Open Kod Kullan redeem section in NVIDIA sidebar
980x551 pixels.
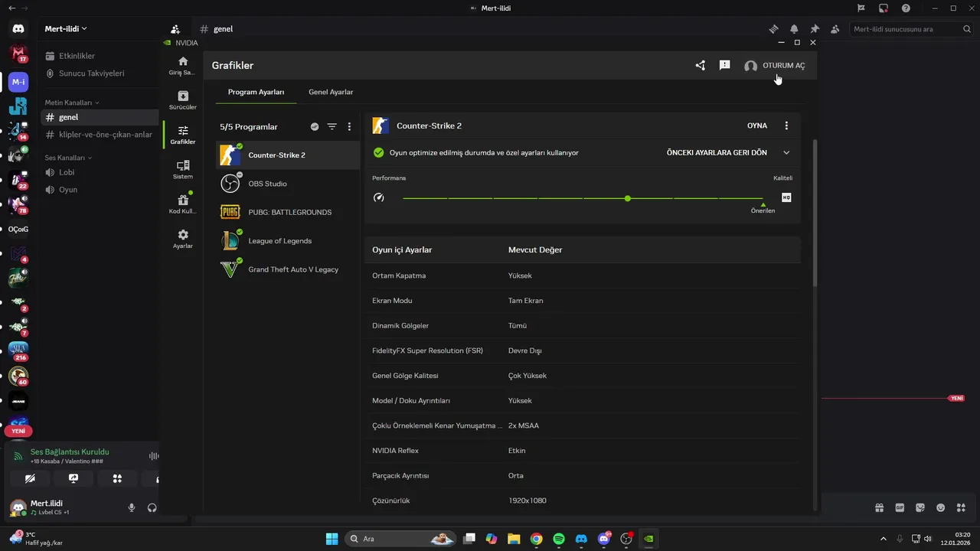182,204
